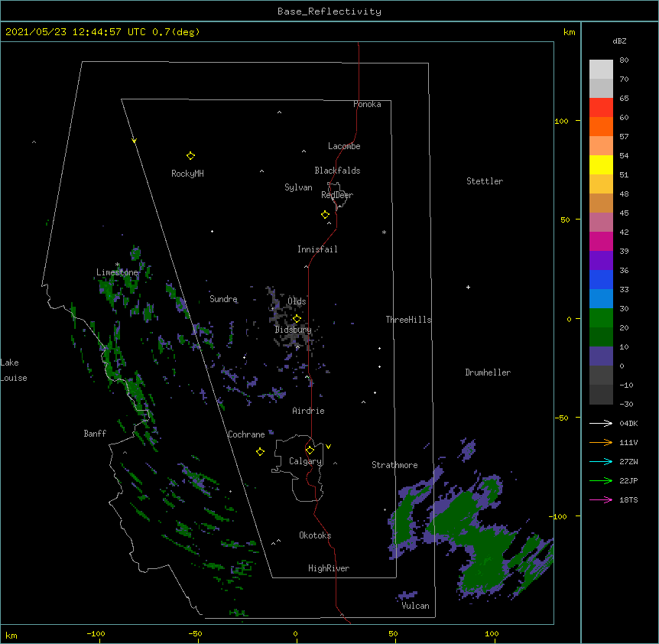This screenshot has height=644, width=659.
Task: Click the HighRiver label
Action: point(329,568)
